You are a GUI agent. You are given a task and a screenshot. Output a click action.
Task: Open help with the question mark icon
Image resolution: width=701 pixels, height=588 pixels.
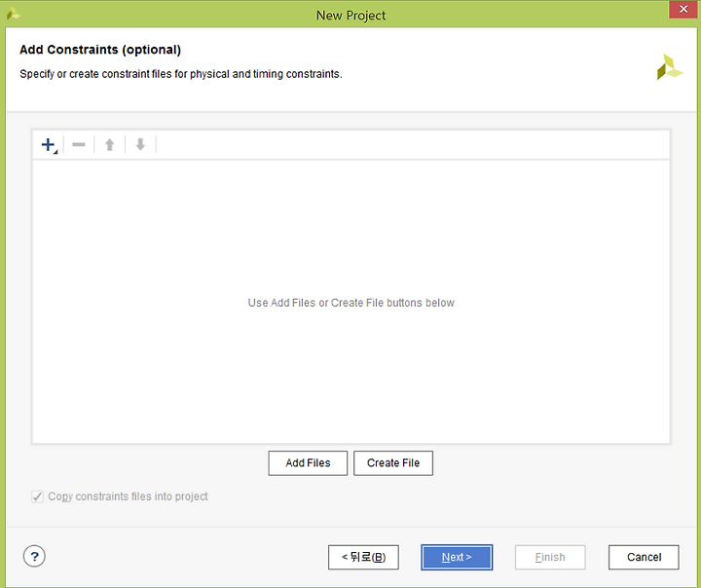click(x=34, y=557)
